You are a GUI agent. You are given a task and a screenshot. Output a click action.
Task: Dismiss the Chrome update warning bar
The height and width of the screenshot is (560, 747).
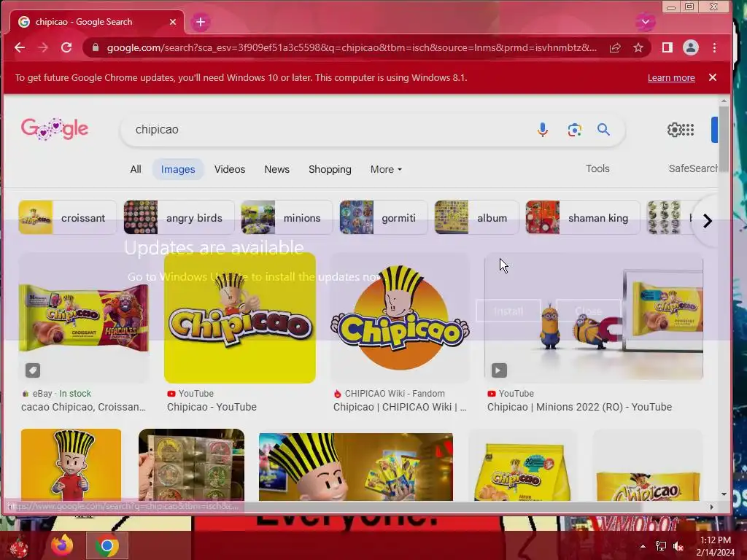coord(713,77)
